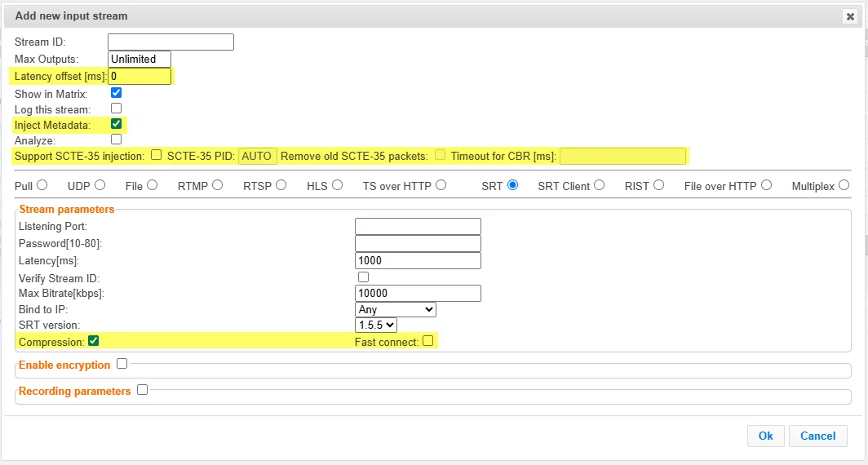Click the SCTE-35 PID field
This screenshot has height=465, width=868.
point(258,156)
